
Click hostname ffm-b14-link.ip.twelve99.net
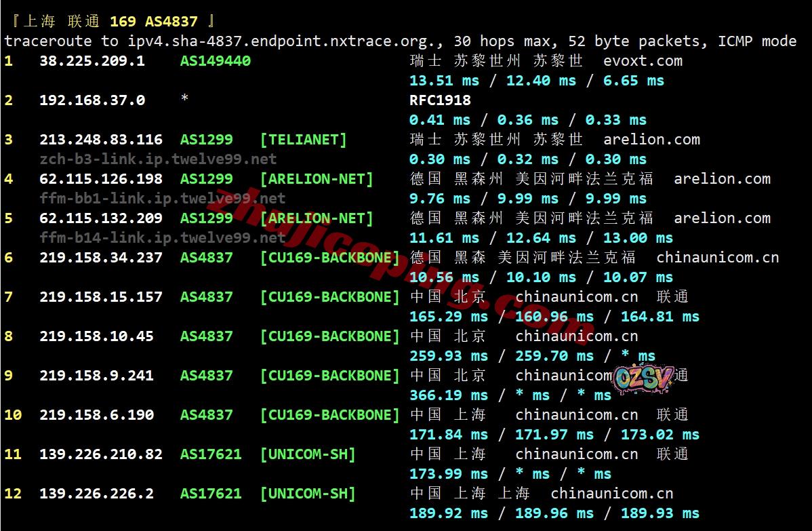[162, 238]
